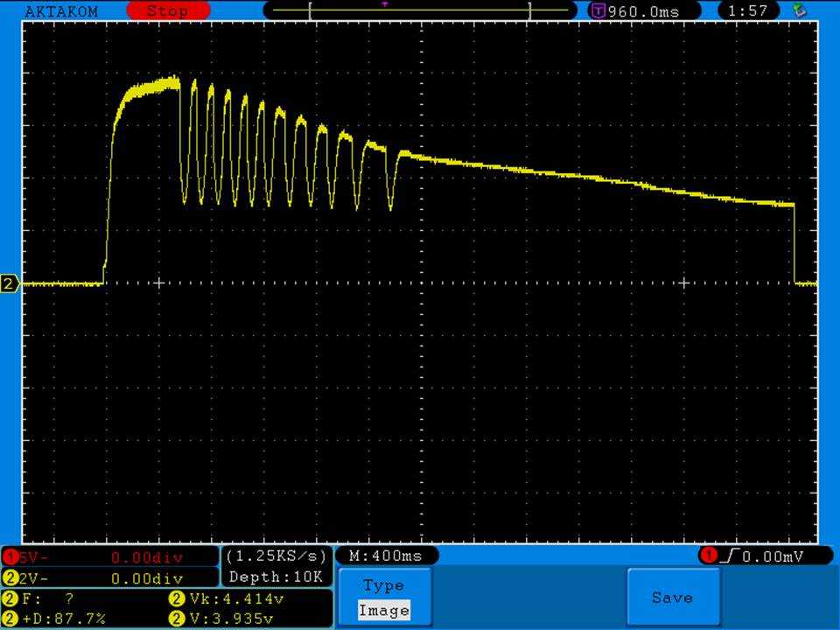Select the pink trigger position T marker

pyautogui.click(x=385, y=4)
